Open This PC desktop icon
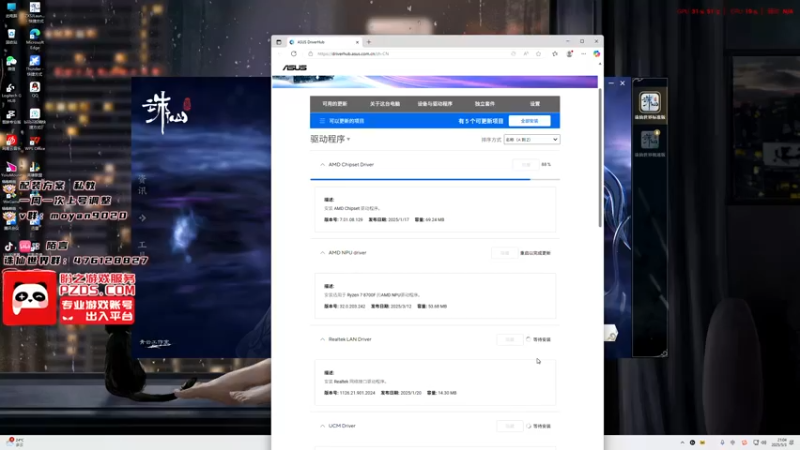800x450 pixels. tap(11, 10)
